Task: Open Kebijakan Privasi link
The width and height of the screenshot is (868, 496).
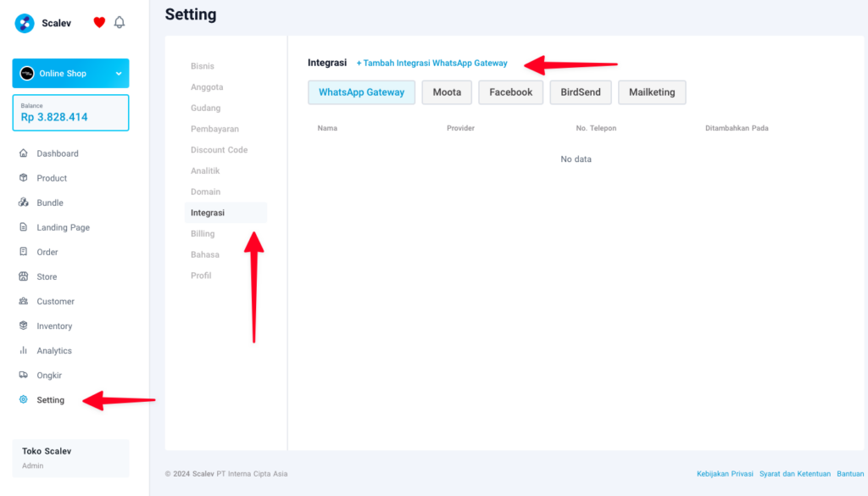Action: point(726,474)
